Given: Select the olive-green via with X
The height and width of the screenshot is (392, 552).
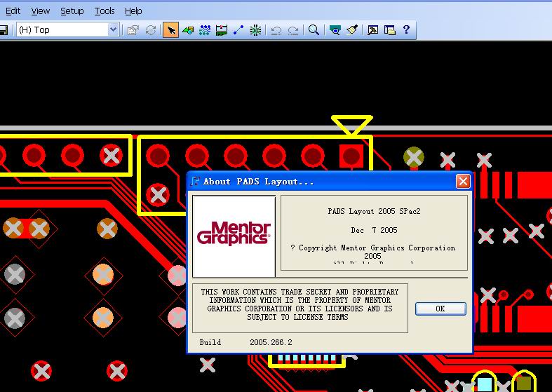Looking at the screenshot, I should click(x=414, y=157).
